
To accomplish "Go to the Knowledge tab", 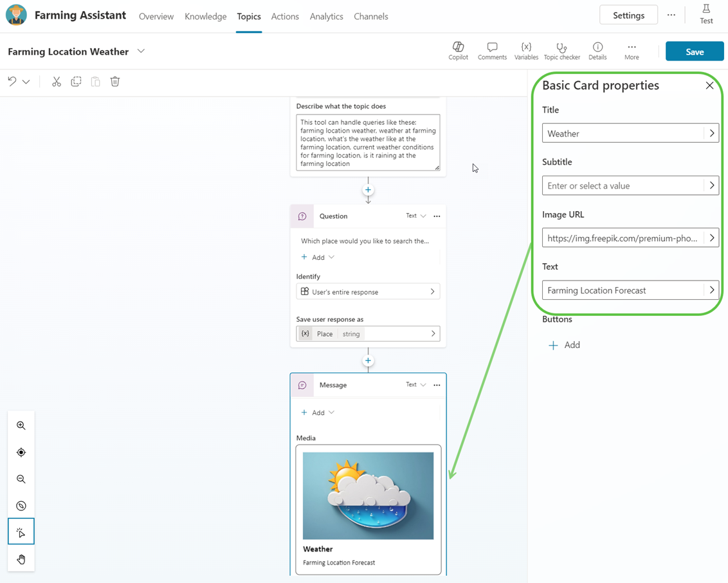I will click(205, 17).
